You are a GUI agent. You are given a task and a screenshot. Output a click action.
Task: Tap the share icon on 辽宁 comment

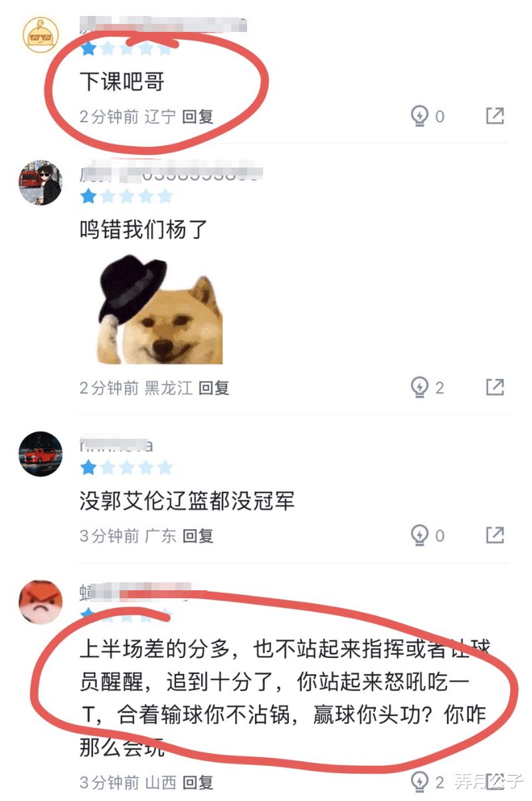coord(495,116)
